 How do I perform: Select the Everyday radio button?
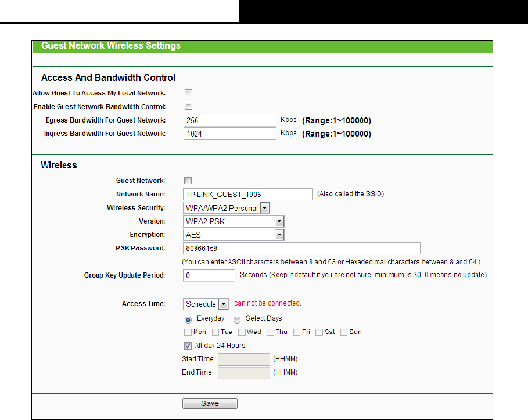(188, 320)
